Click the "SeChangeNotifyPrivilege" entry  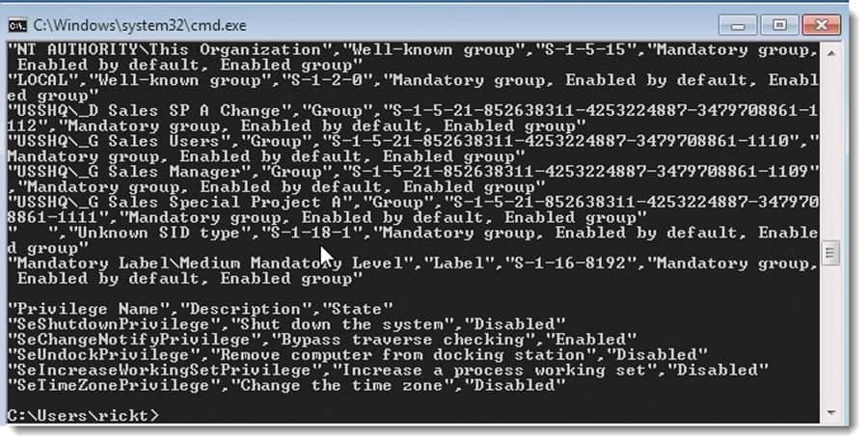point(135,340)
